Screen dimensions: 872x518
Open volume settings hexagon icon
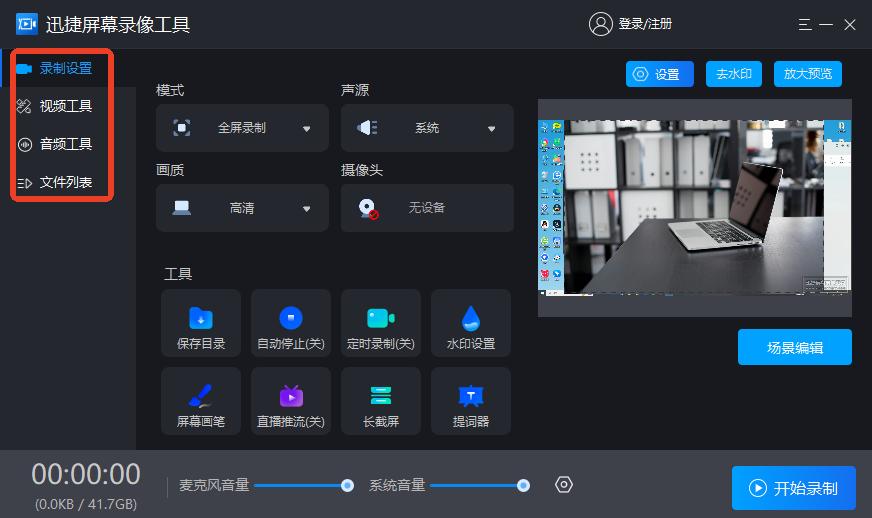click(x=563, y=485)
